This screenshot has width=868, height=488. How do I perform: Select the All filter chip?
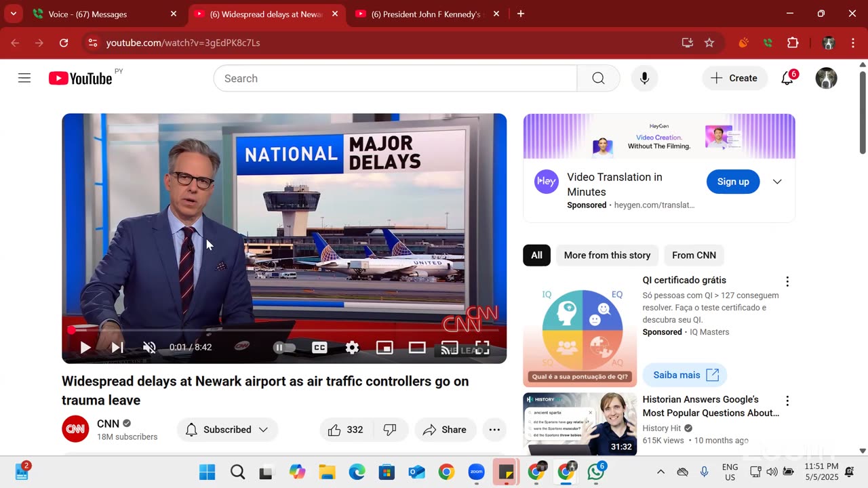click(x=536, y=256)
